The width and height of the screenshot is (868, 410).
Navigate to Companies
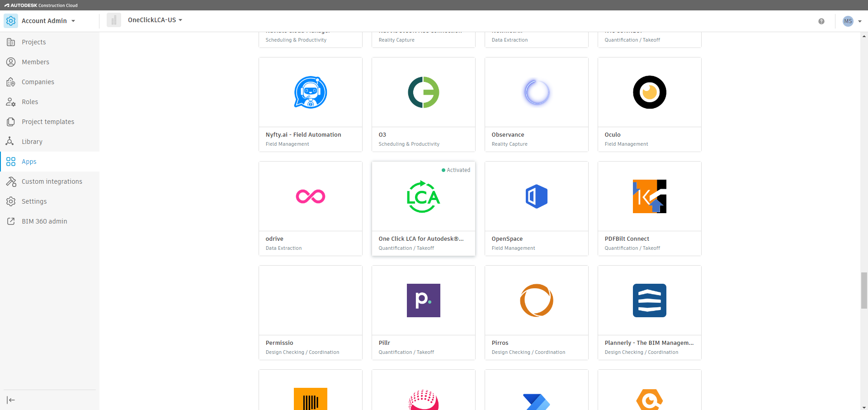click(x=50, y=82)
